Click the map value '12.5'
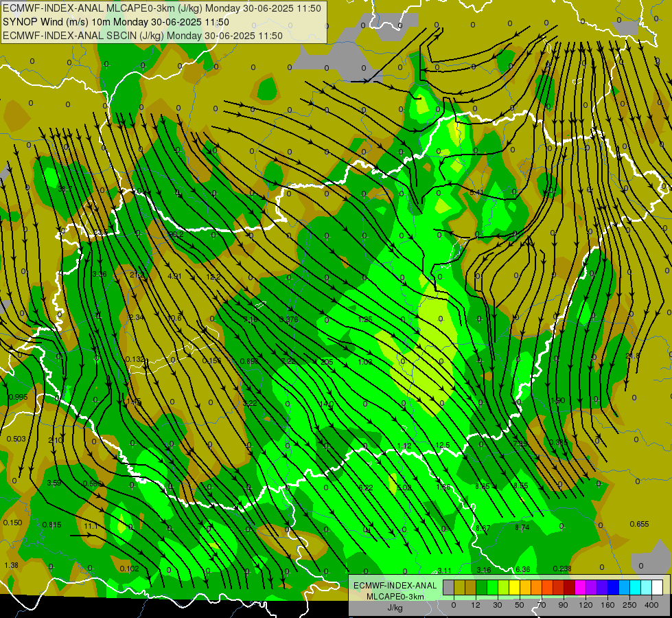Screen dimensions: 672x618 [x=443, y=445]
